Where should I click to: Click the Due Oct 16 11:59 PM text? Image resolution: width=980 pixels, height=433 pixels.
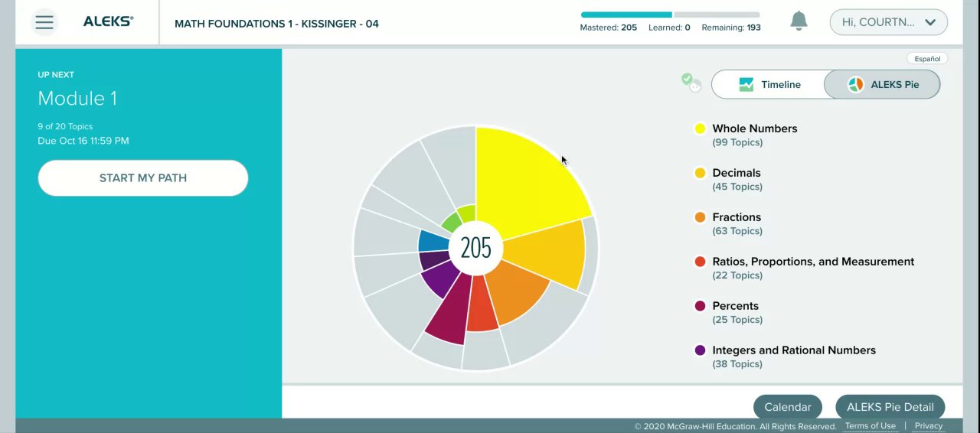pyautogui.click(x=83, y=141)
